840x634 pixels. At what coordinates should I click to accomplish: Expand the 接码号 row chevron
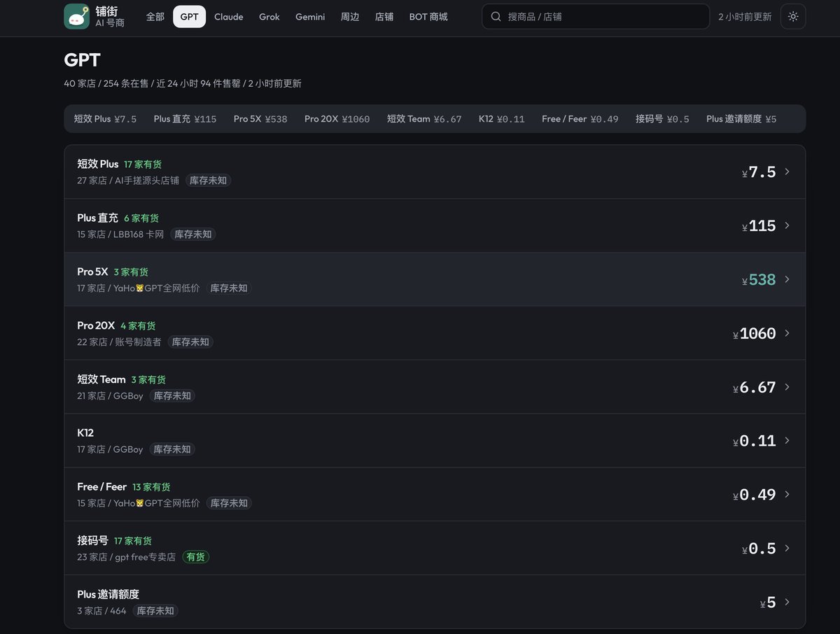[787, 548]
